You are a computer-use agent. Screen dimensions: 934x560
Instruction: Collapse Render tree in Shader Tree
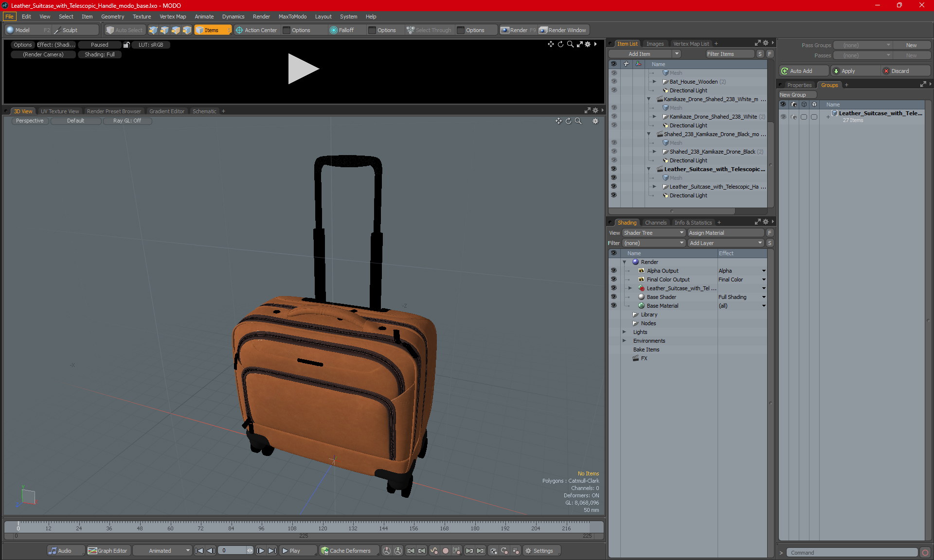(x=624, y=262)
